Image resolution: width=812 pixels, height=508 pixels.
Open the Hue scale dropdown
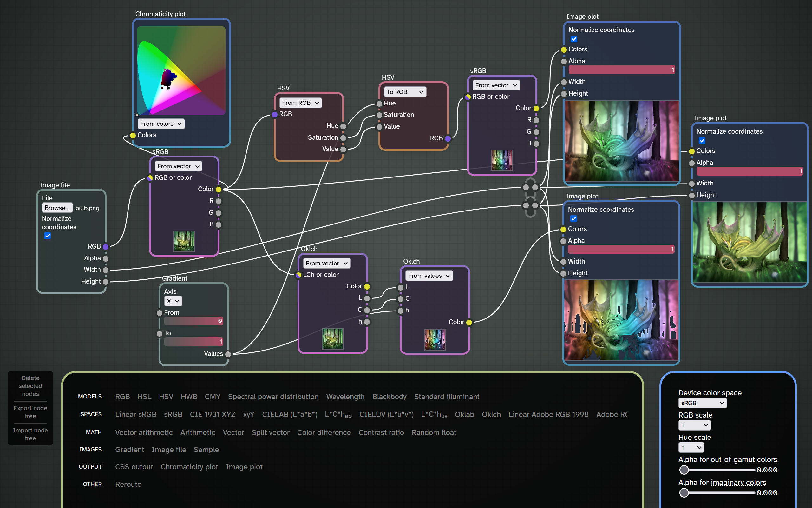[x=691, y=448]
